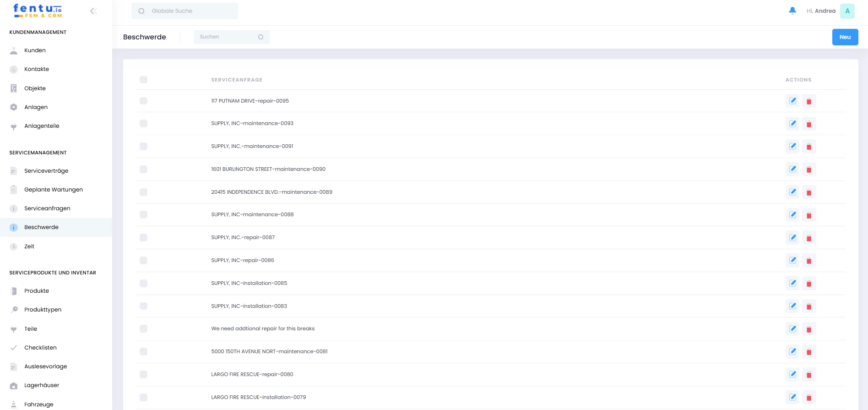This screenshot has height=410, width=868.
Task: Delete the SUPPLY, INC-maintenance-0093 entry
Action: click(809, 124)
